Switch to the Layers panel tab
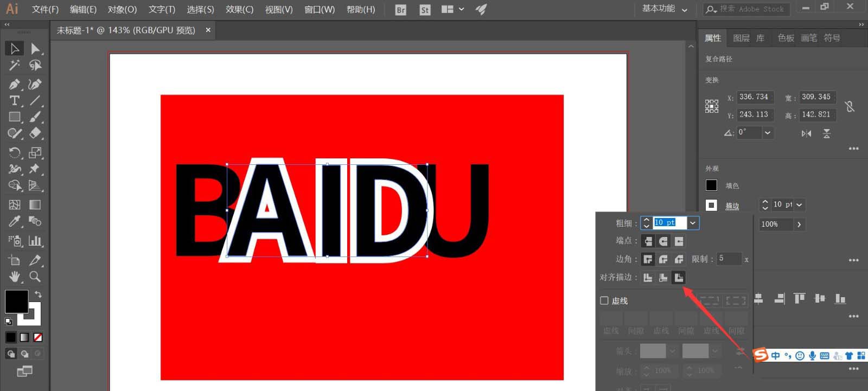This screenshot has width=868, height=391. (741, 38)
